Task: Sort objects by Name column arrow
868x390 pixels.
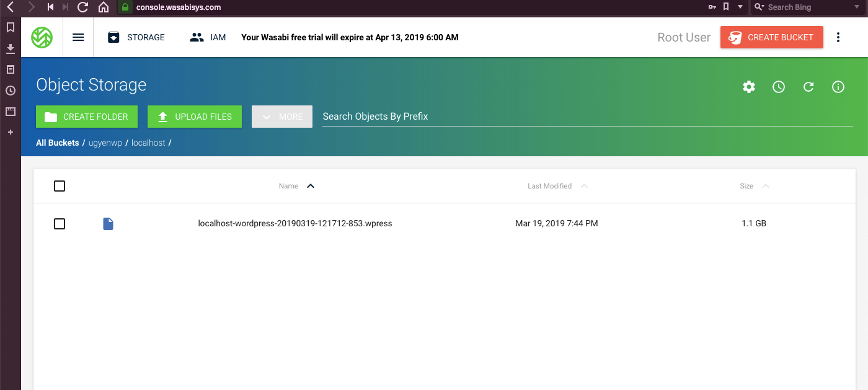Action: [x=311, y=186]
